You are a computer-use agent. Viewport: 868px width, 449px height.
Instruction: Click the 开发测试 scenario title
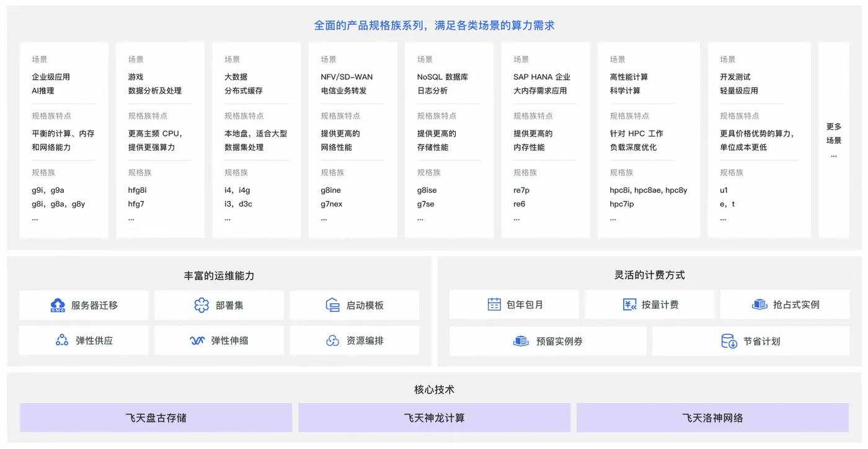[x=735, y=77]
